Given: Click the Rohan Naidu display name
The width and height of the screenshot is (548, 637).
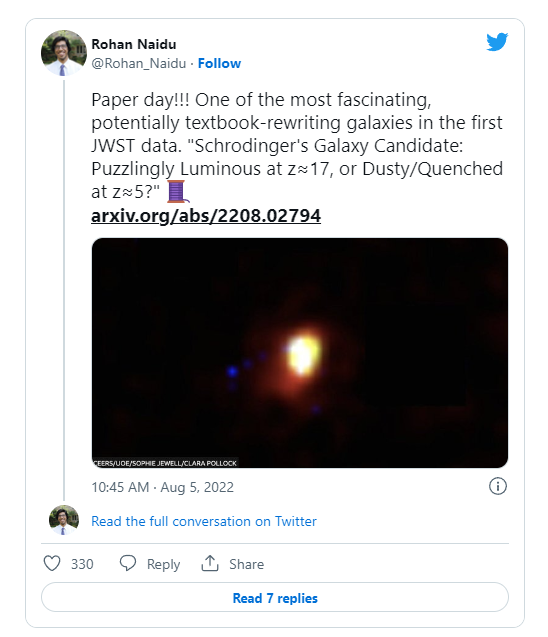Looking at the screenshot, I should 134,44.
